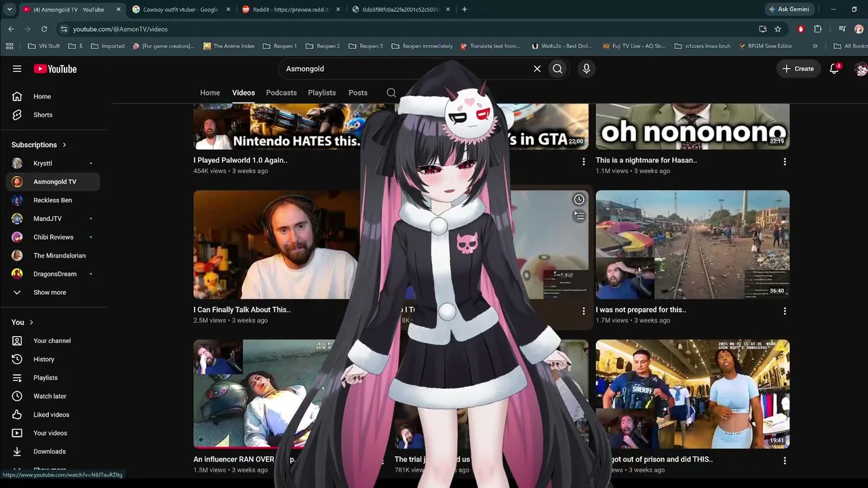Open the sidebar Playlists entry
This screenshot has height=488, width=868.
(x=52, y=378)
